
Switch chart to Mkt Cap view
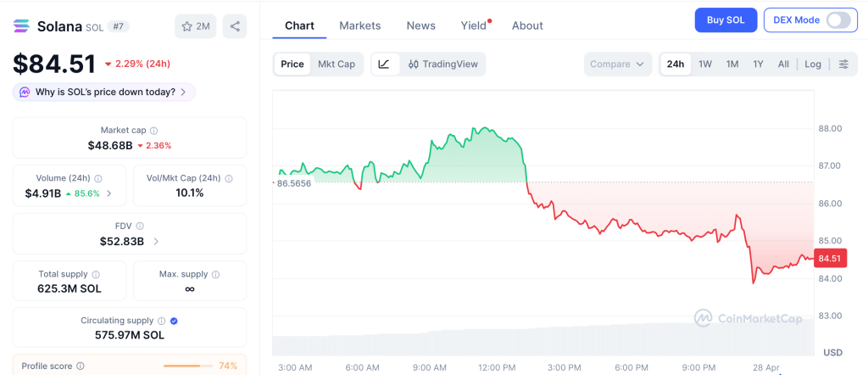point(337,64)
